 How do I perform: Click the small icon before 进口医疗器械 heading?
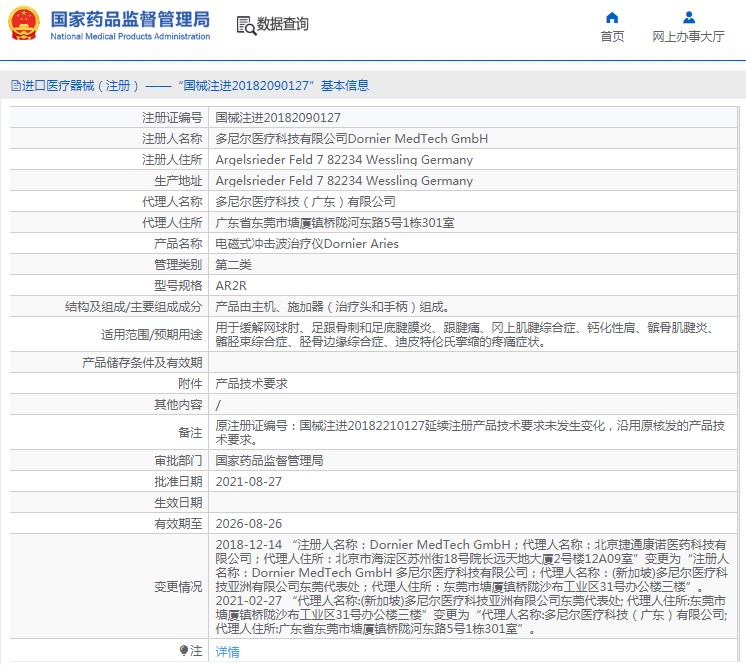pyautogui.click(x=14, y=86)
